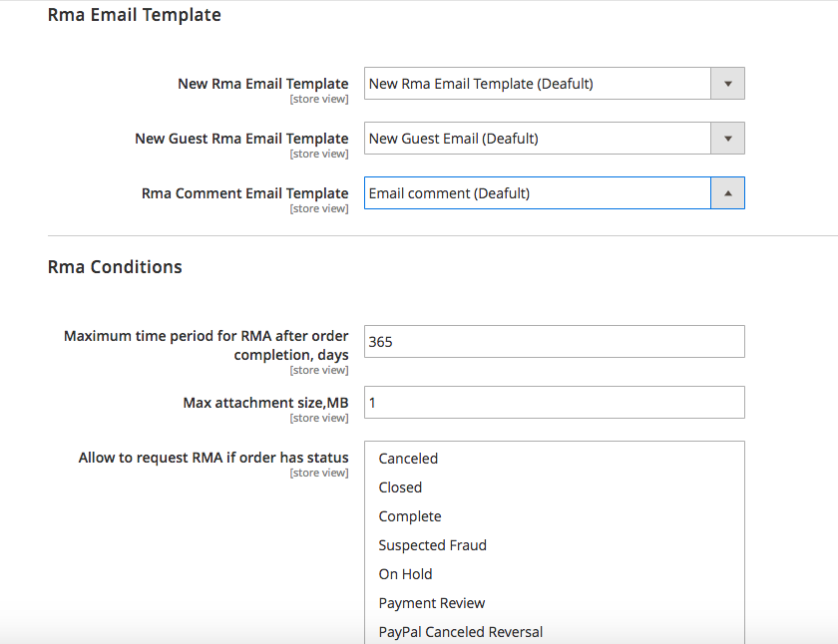Image resolution: width=838 pixels, height=644 pixels.
Task: Click the Rma Comment Email Template label
Action: point(244,193)
